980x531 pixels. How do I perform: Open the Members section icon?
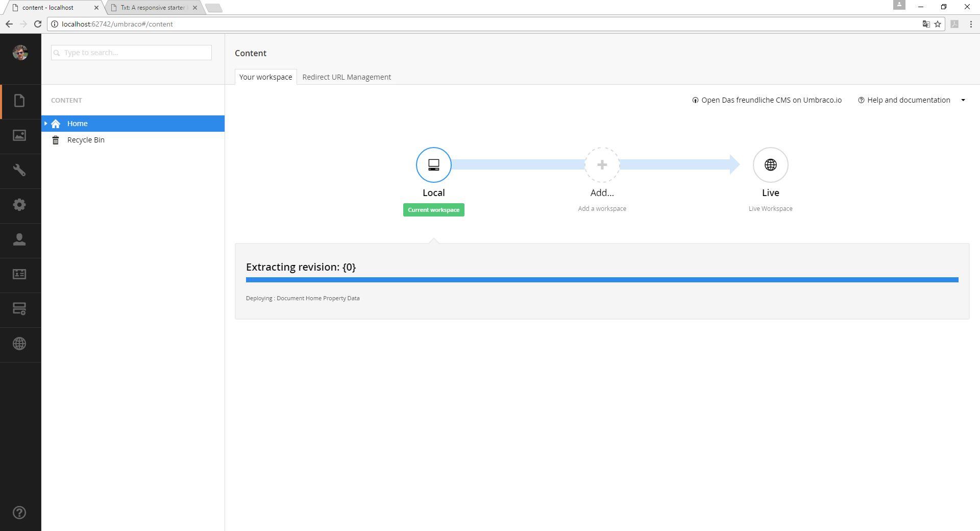19,274
